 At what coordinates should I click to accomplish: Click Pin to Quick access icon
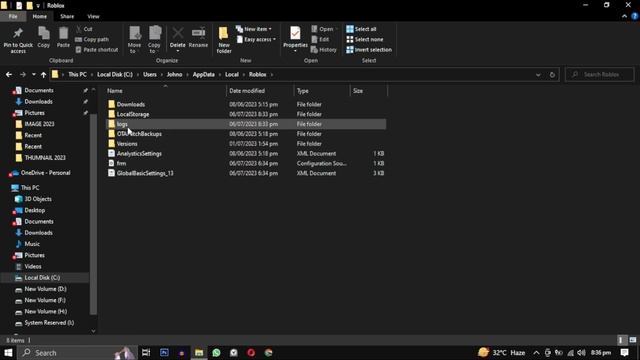pos(18,34)
